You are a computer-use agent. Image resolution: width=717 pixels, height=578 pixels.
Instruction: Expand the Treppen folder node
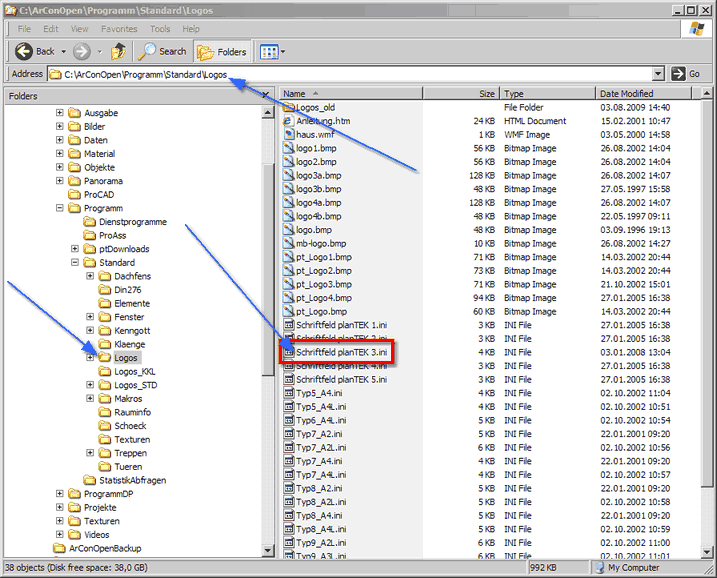click(90, 453)
